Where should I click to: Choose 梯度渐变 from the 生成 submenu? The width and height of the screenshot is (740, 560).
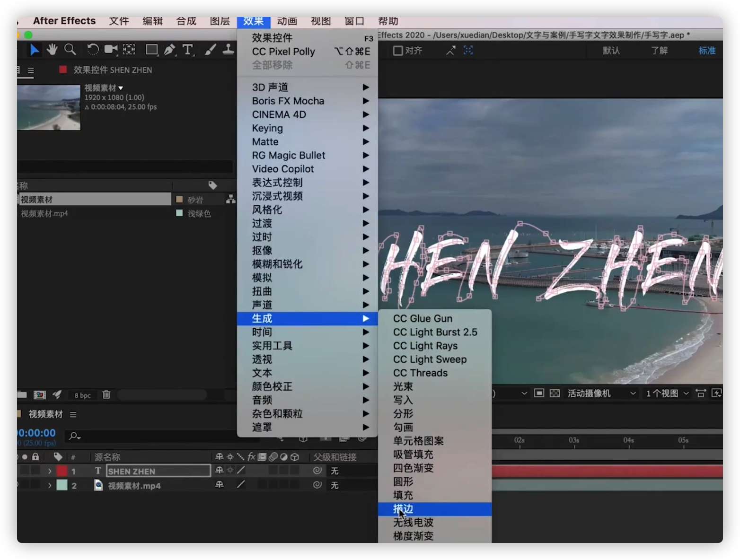point(435,536)
